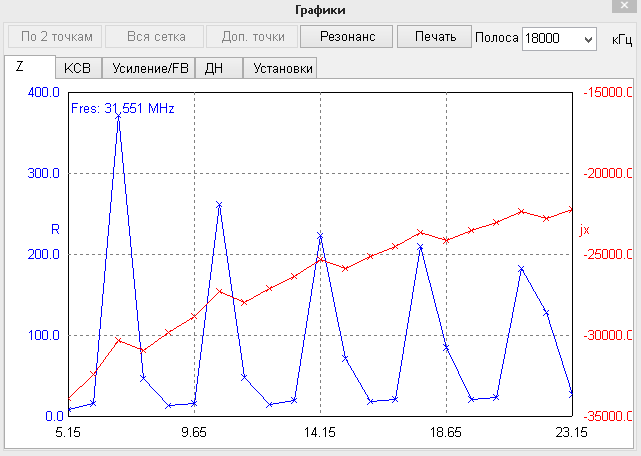Click the 18000 bandwidth value field
Screen dimensions: 641x456
pyautogui.click(x=550, y=39)
